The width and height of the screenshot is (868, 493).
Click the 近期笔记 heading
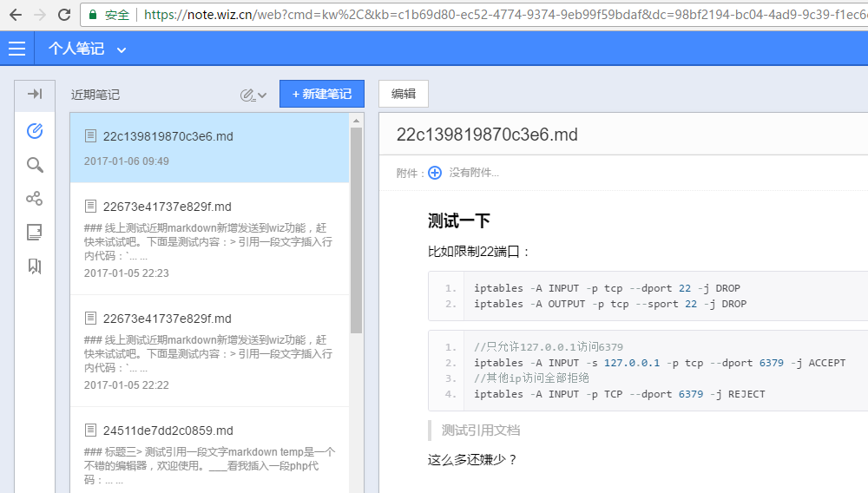tap(95, 95)
